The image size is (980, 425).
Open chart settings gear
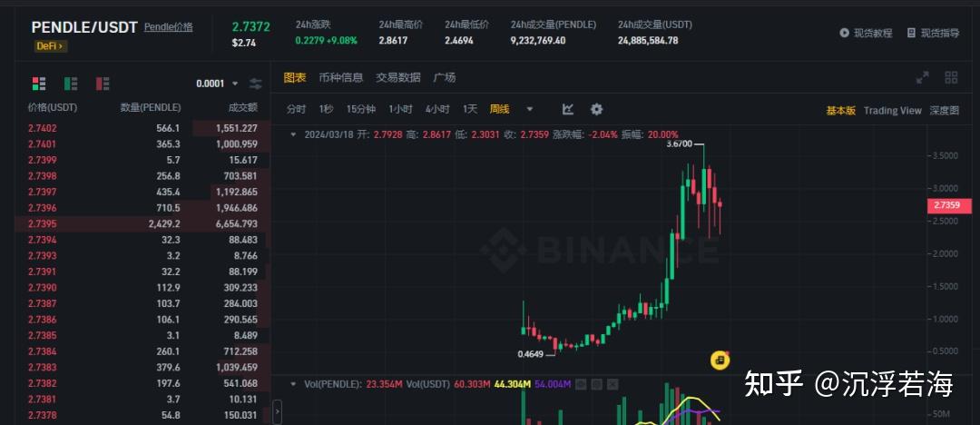(597, 109)
